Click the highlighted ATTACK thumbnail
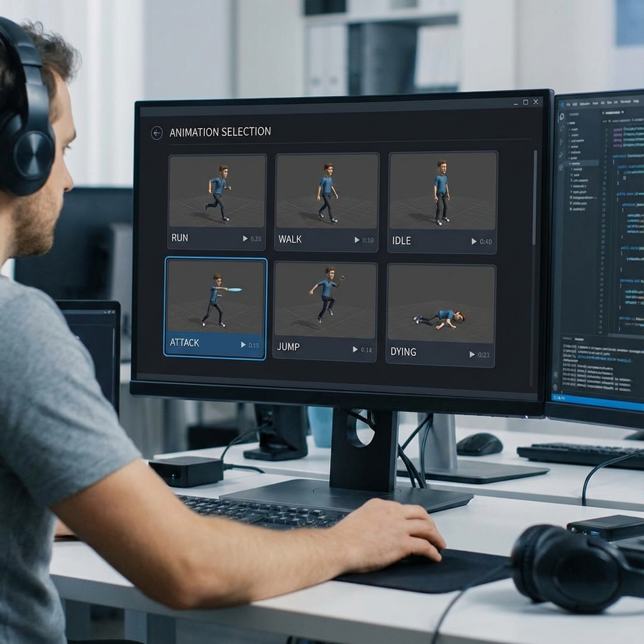The image size is (644, 644). pyautogui.click(x=215, y=297)
